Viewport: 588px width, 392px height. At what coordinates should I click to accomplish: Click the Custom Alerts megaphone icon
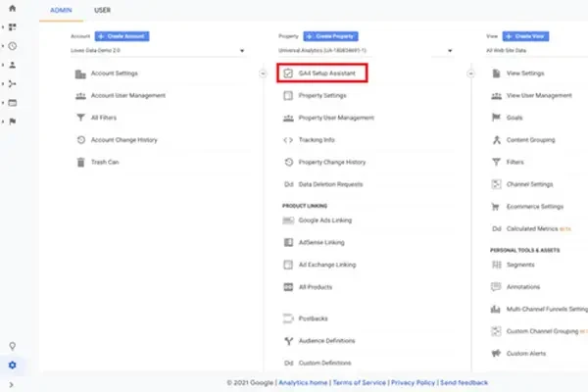[496, 354]
